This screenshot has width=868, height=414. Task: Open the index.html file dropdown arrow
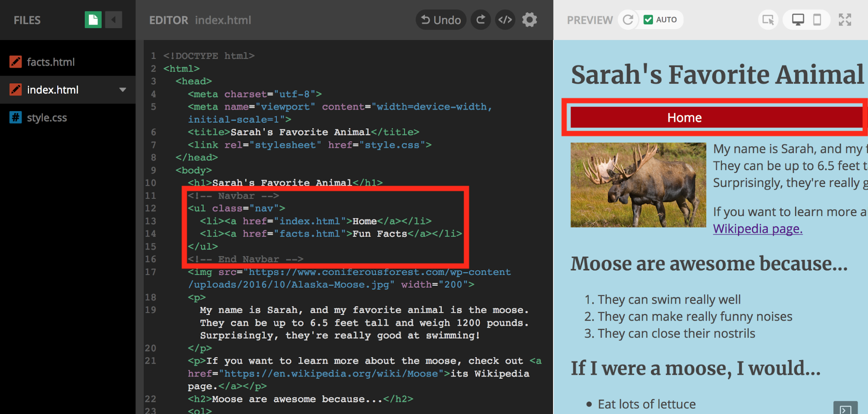point(123,90)
